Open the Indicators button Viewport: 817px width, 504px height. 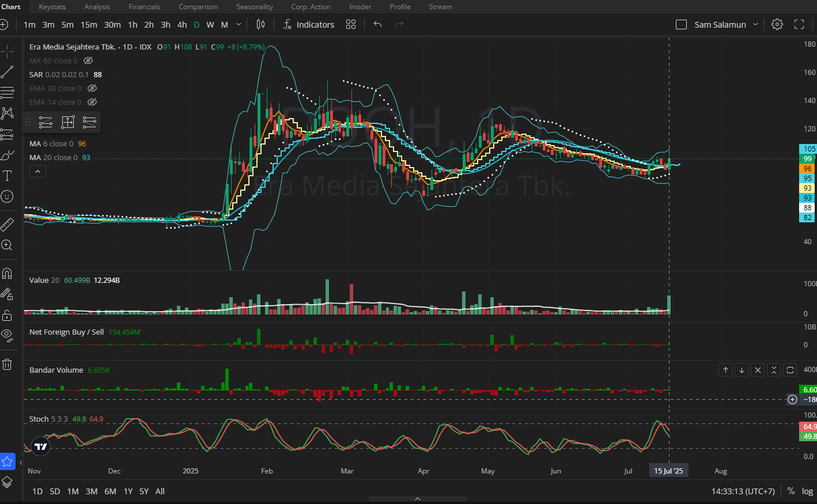tap(309, 24)
